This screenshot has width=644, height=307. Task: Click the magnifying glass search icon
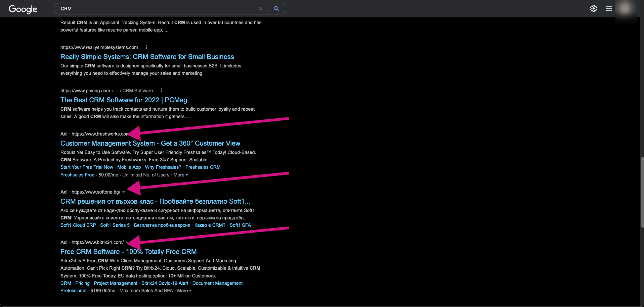[x=276, y=9]
